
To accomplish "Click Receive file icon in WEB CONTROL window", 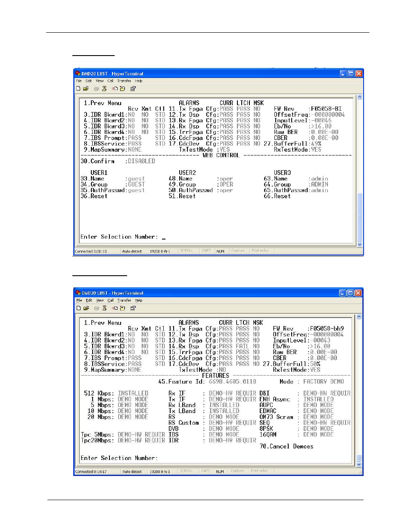I will click(122, 89).
